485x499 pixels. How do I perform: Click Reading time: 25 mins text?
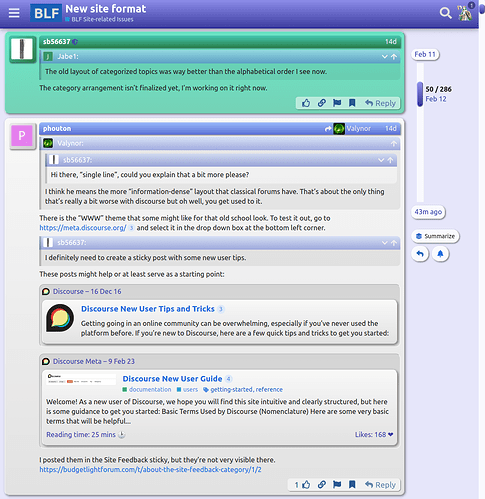pyautogui.click(x=81, y=435)
